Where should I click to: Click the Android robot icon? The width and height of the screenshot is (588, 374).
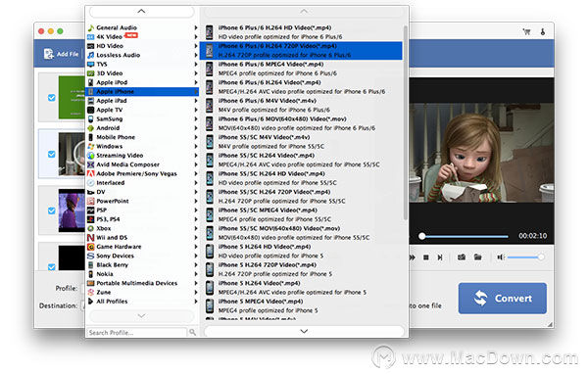pyautogui.click(x=91, y=128)
